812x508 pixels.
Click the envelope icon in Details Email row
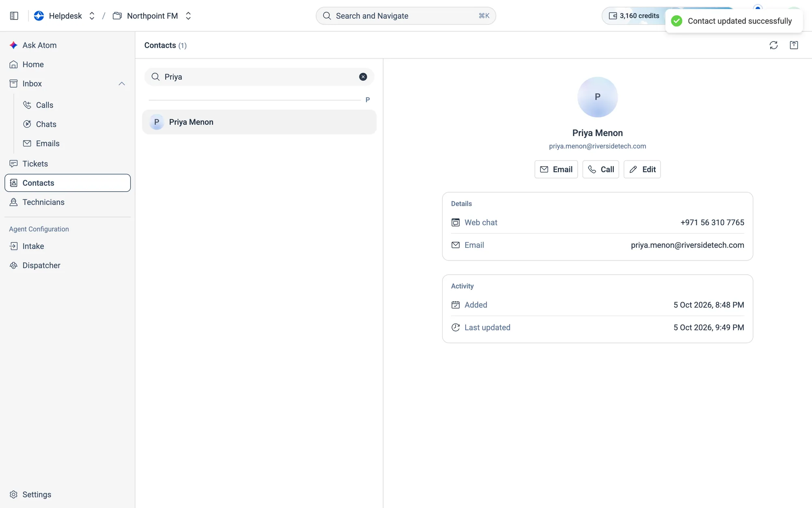[x=456, y=245]
